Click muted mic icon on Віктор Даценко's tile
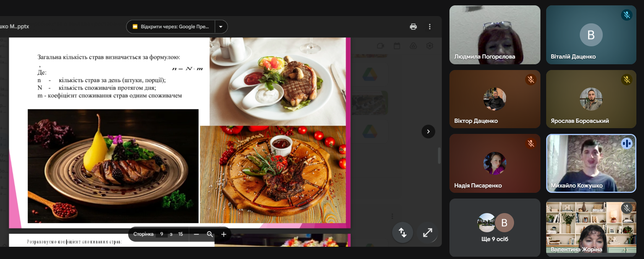The height and width of the screenshot is (259, 644). tap(530, 80)
